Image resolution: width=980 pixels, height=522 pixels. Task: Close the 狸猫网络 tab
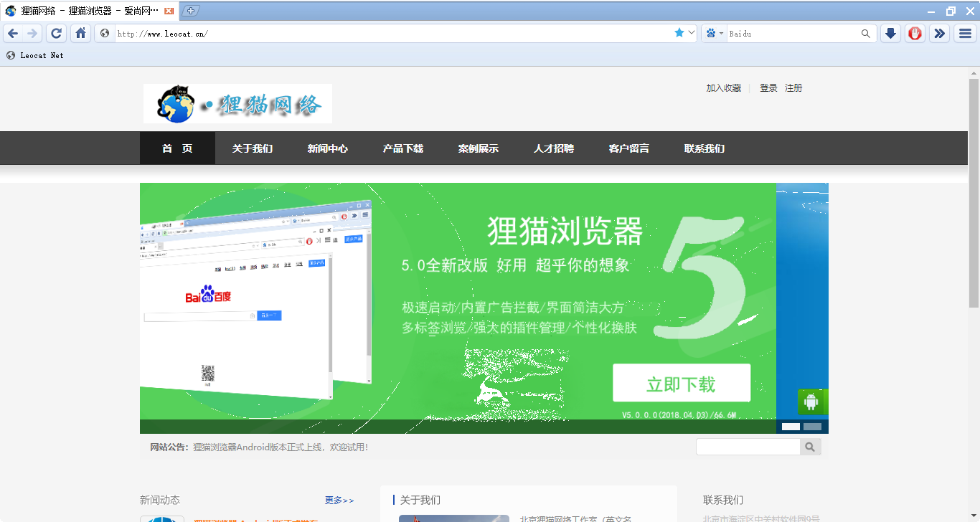pyautogui.click(x=169, y=11)
